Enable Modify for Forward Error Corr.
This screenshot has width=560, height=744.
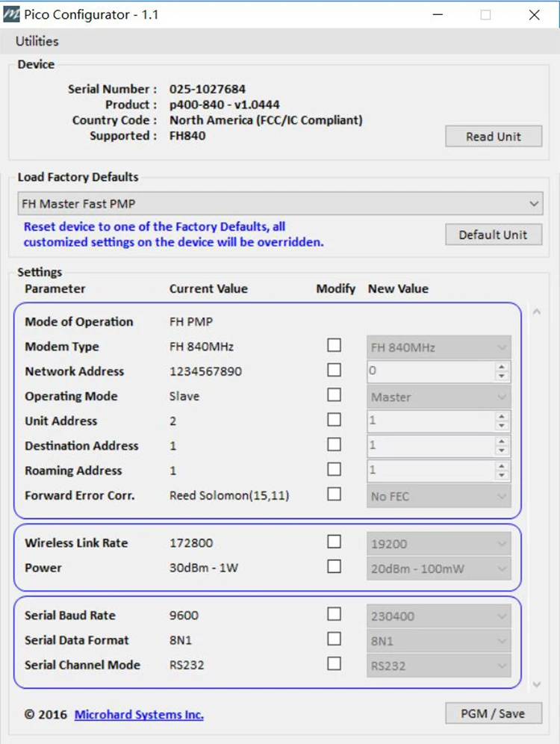click(335, 494)
